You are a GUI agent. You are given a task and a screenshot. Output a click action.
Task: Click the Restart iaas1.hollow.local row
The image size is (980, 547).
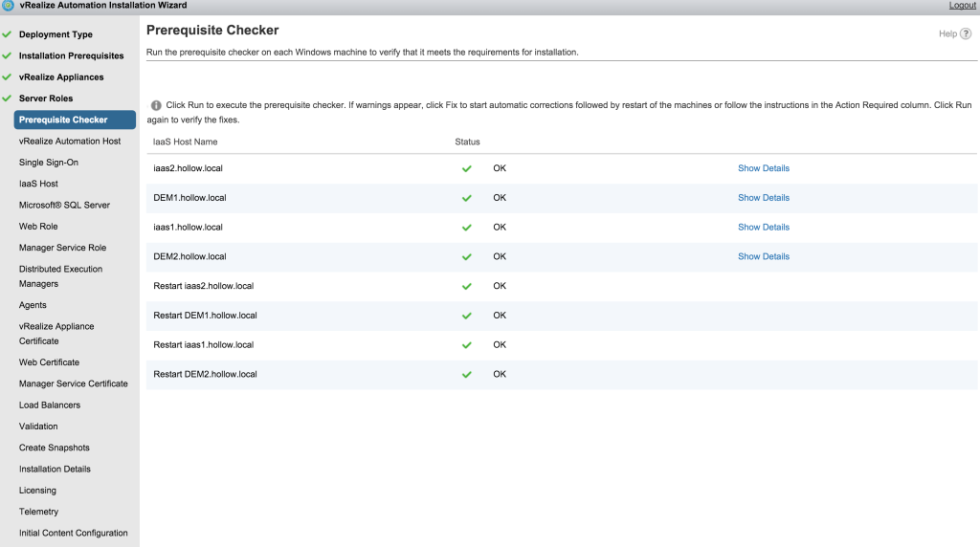click(x=203, y=344)
